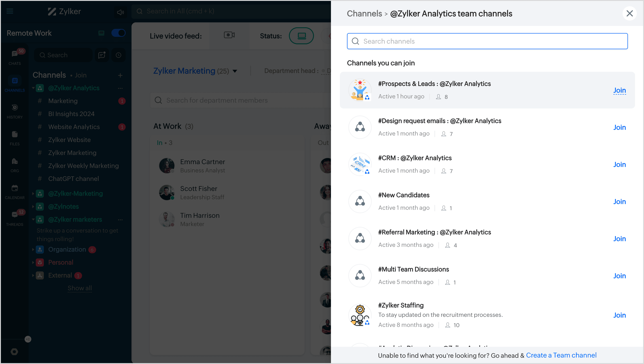Image resolution: width=644 pixels, height=364 pixels.
Task: Open the Zylker Marketing department dropdown
Action: [x=235, y=71]
